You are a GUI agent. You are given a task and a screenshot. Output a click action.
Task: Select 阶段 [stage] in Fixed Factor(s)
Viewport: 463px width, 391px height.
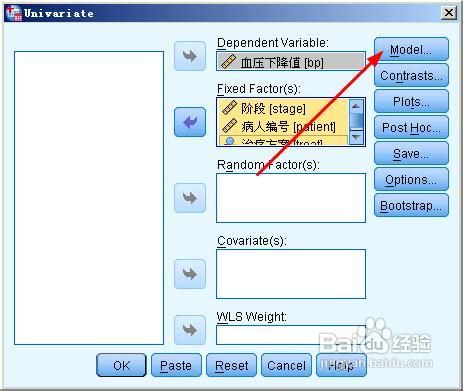[x=283, y=108]
